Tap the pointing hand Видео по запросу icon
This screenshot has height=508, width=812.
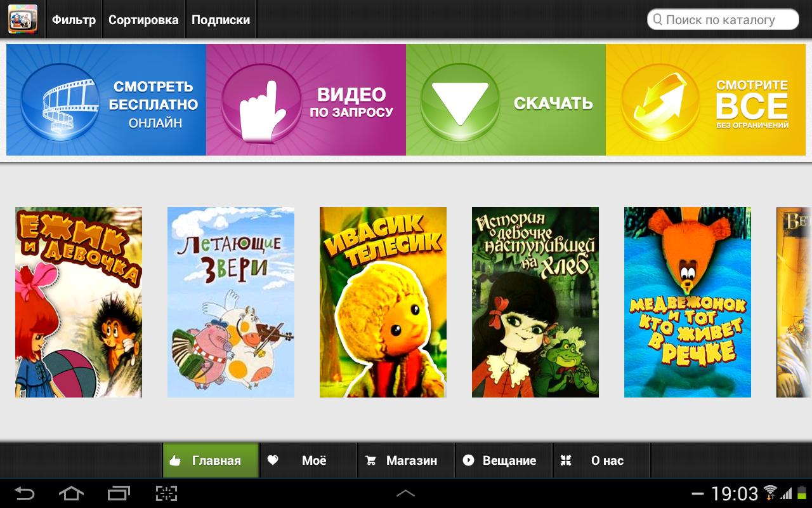point(261,102)
